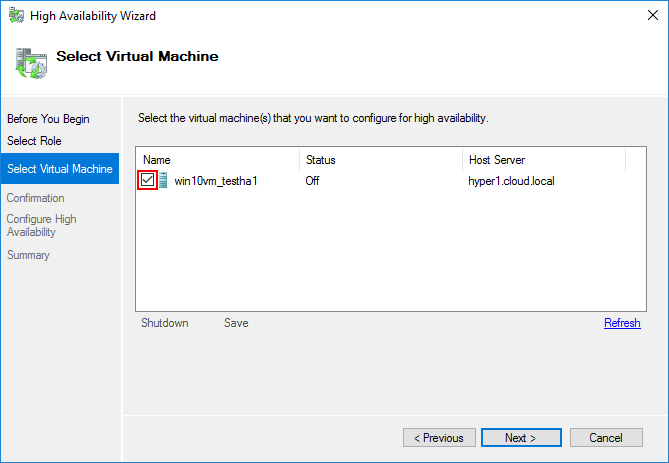Click the Save action below the list
Viewport: 669px width, 463px height.
pos(236,323)
